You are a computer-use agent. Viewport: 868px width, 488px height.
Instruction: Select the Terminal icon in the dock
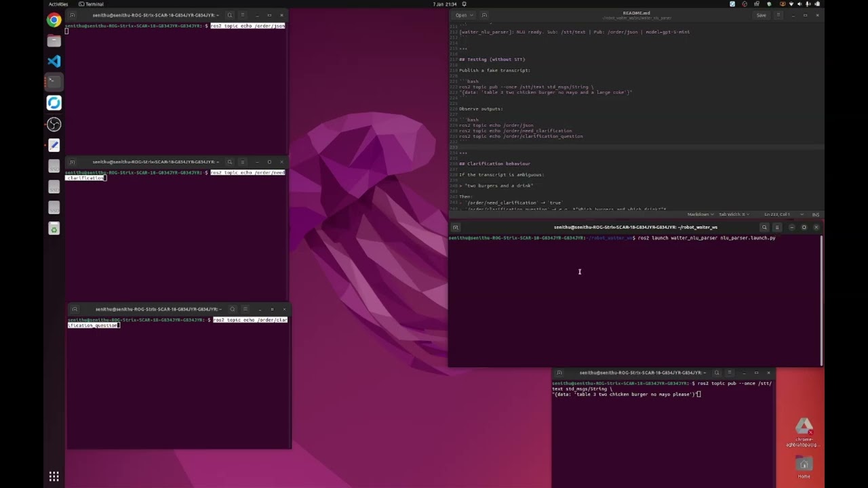coord(54,82)
